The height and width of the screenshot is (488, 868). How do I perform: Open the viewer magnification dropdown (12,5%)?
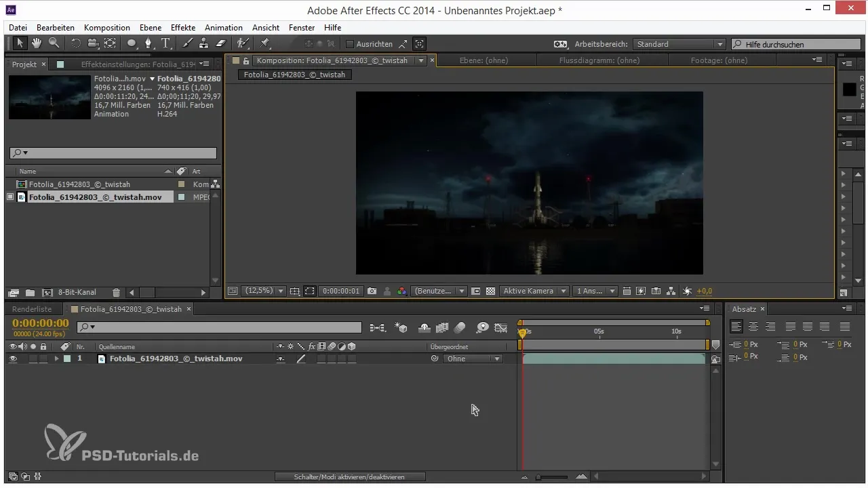264,291
